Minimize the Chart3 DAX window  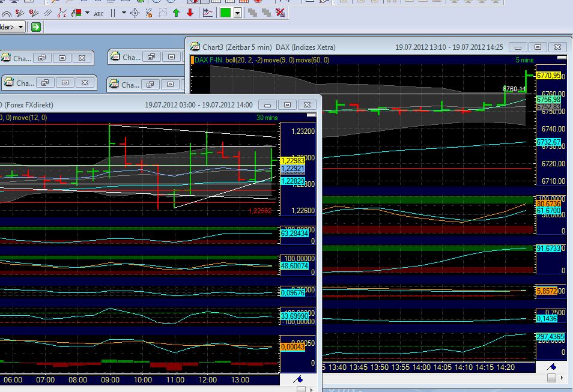(x=518, y=47)
